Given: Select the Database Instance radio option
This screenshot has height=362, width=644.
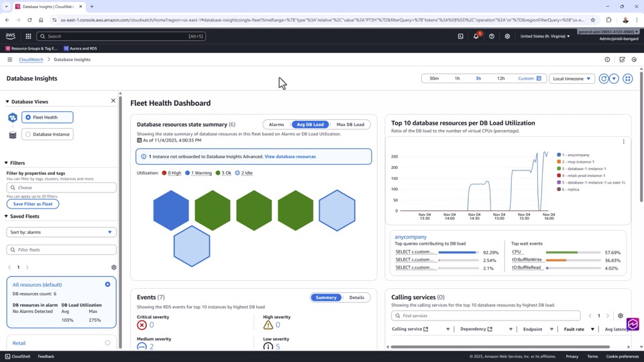Looking at the screenshot, I should pyautogui.click(x=28, y=134).
